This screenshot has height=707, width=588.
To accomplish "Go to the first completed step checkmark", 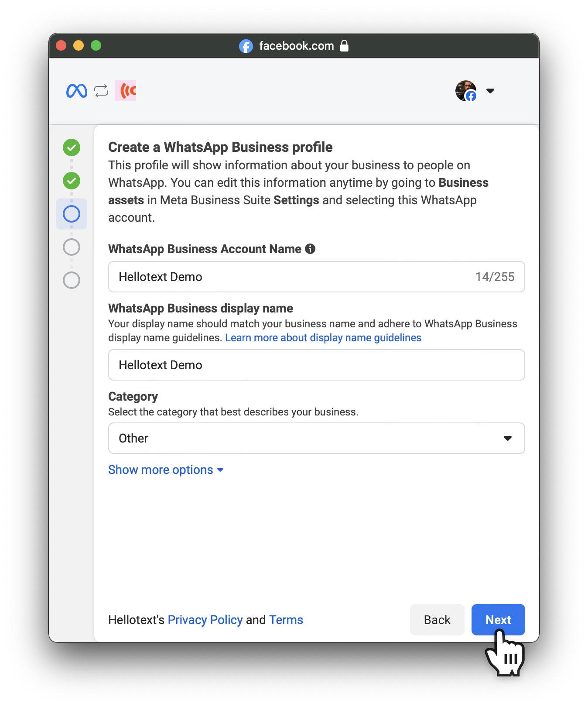I will click(x=72, y=148).
